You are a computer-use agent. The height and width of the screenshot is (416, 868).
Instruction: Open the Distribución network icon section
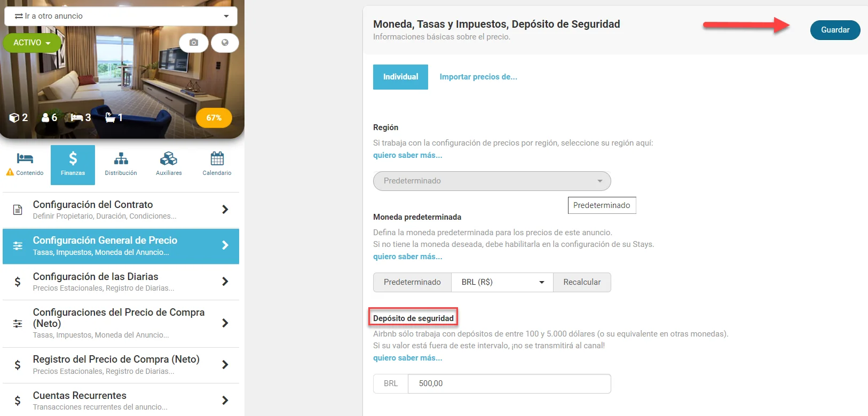pyautogui.click(x=121, y=165)
